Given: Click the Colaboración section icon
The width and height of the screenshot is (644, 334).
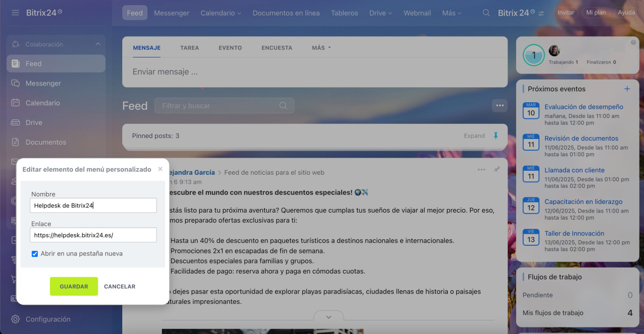Looking at the screenshot, I should tap(16, 44).
